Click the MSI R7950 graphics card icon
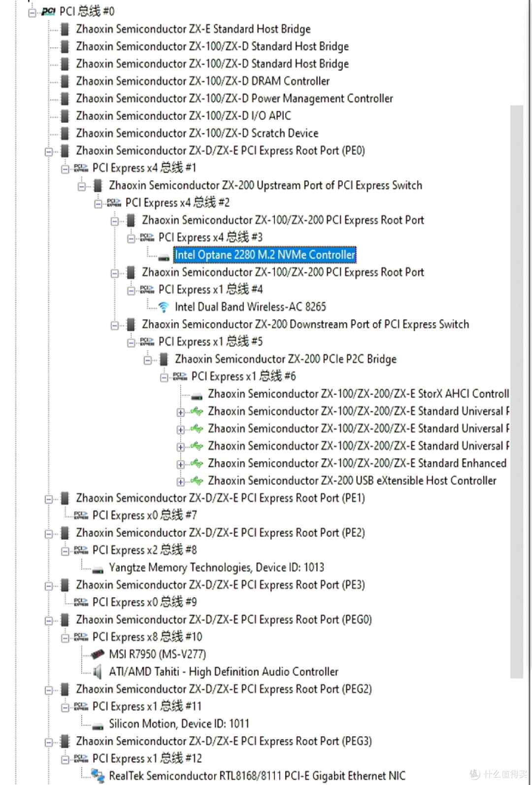The image size is (532, 785). pyautogui.click(x=98, y=654)
